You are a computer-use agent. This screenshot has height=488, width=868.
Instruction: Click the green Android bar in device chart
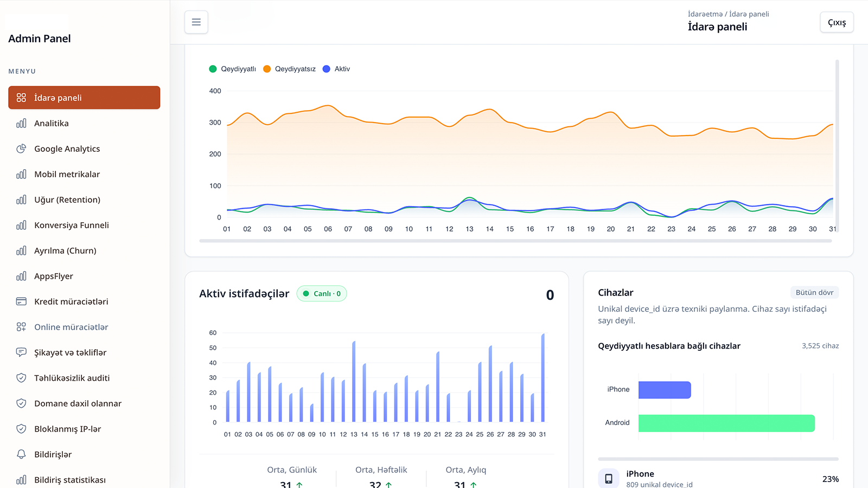[726, 423]
